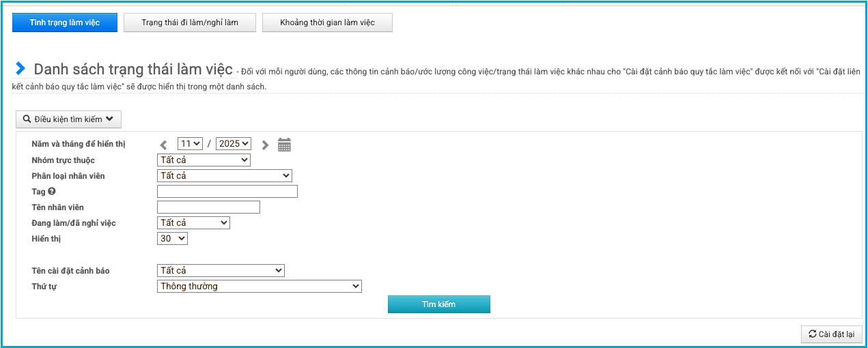Click the Cài đặt lại reset button
Viewport: 868px width, 348px height.
coord(831,334)
